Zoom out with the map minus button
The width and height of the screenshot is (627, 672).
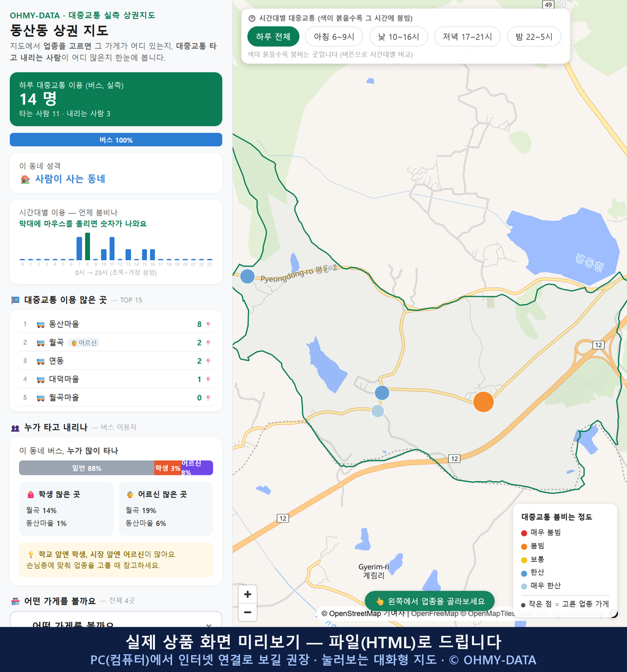tap(247, 612)
